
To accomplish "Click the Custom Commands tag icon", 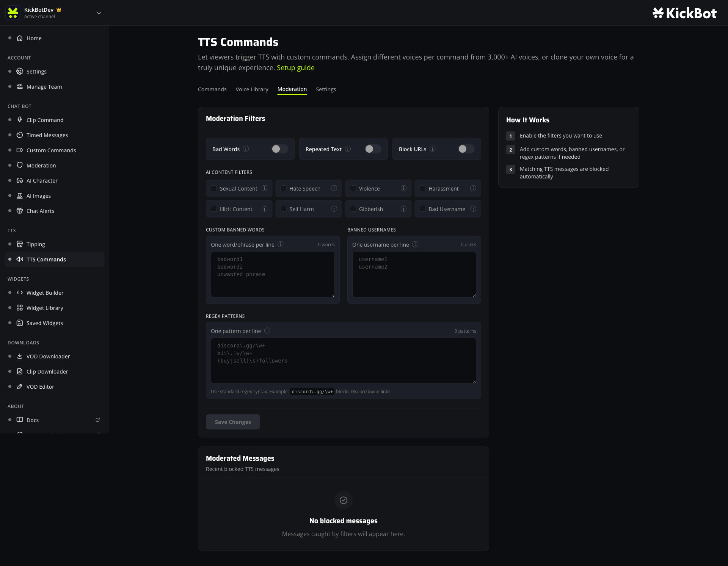I will point(20,150).
